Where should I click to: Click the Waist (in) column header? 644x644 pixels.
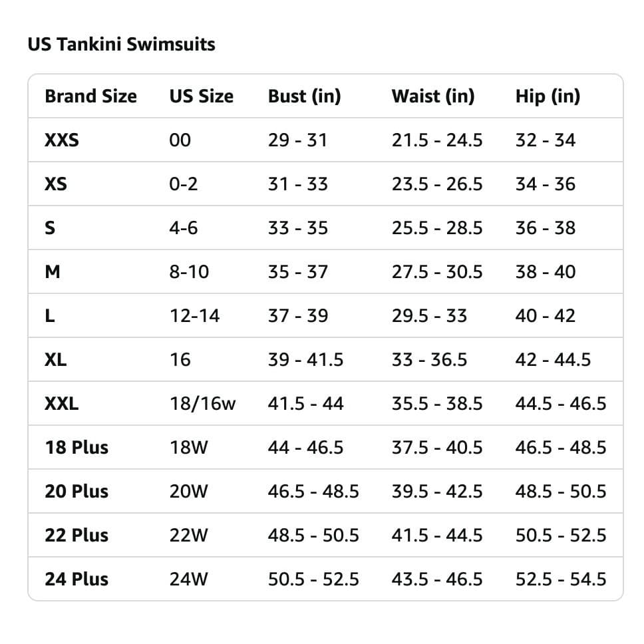point(433,96)
